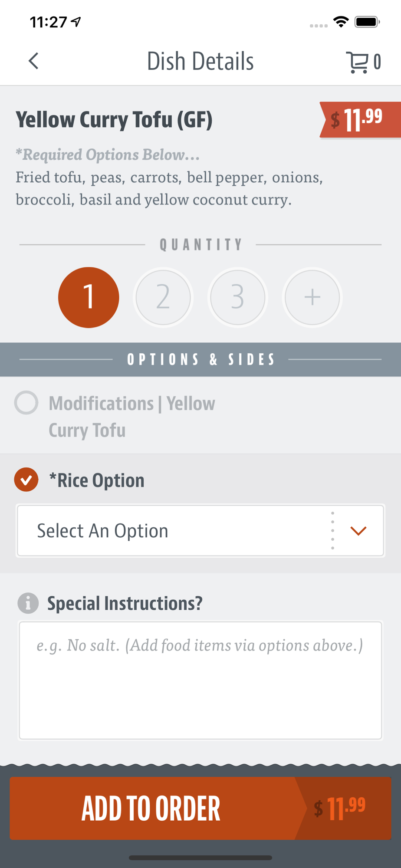Click the orange dropdown chevron arrow
This screenshot has width=401, height=868.
[x=358, y=530]
